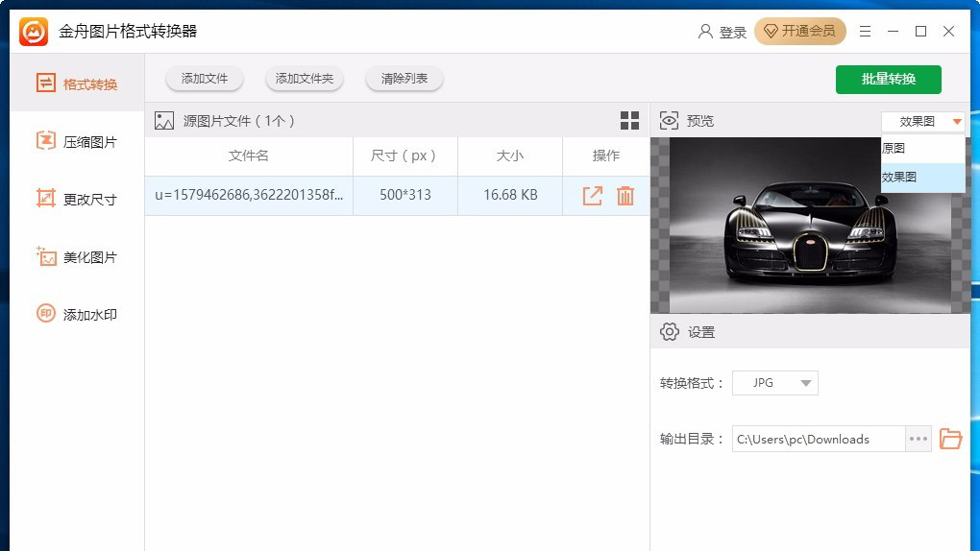The image size is (980, 551).
Task: Click the 开通会员 button
Action: [x=800, y=32]
